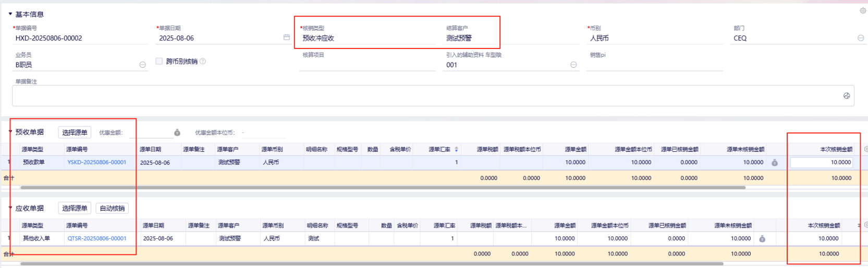This screenshot has width=868, height=268.
Task: Click 明细名称 cell 测试 in 其他收入单 row
Action: (313, 238)
